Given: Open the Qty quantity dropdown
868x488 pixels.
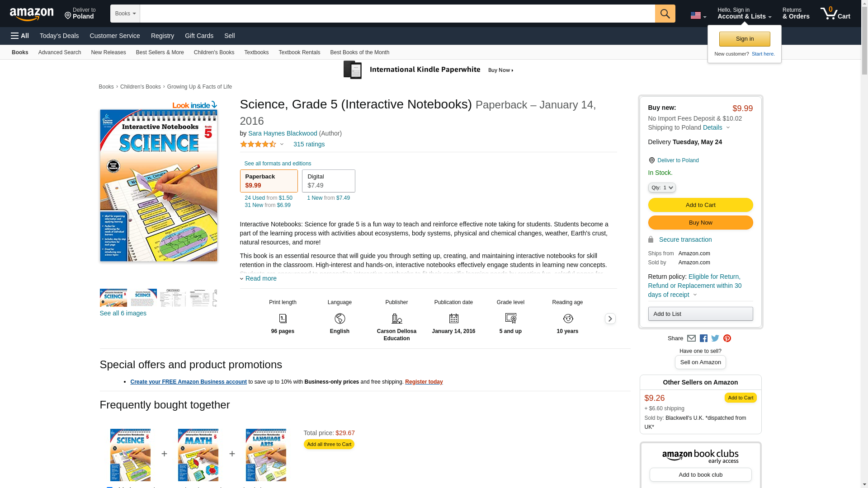Looking at the screenshot, I should pyautogui.click(x=661, y=188).
